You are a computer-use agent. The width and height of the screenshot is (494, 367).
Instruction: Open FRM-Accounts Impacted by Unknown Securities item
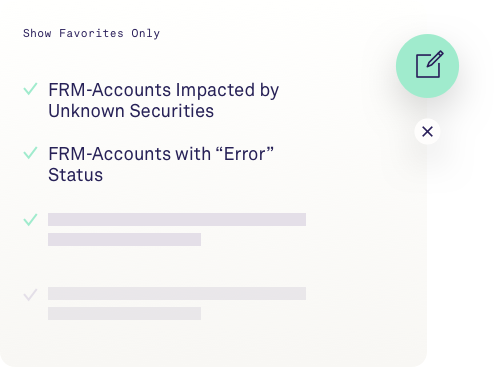163,100
